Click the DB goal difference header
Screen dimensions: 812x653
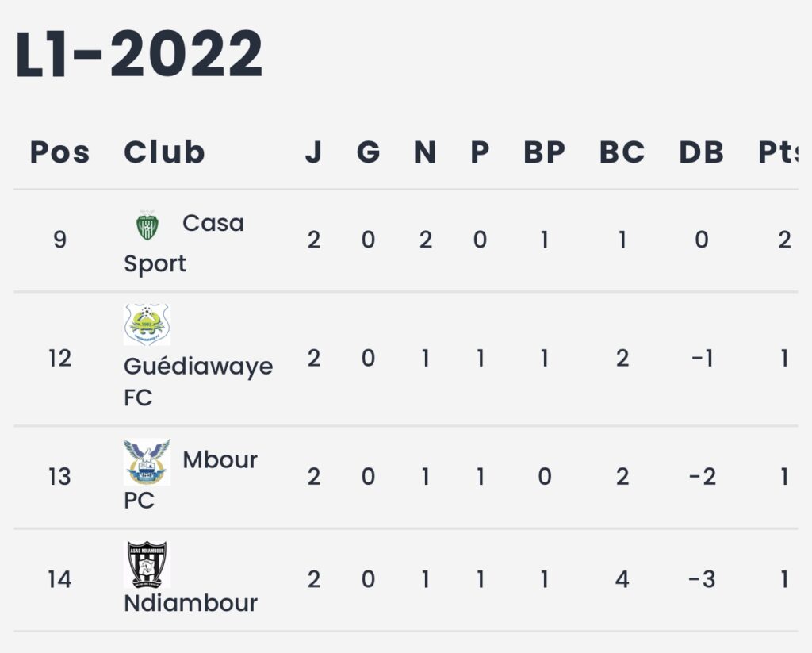(701, 152)
